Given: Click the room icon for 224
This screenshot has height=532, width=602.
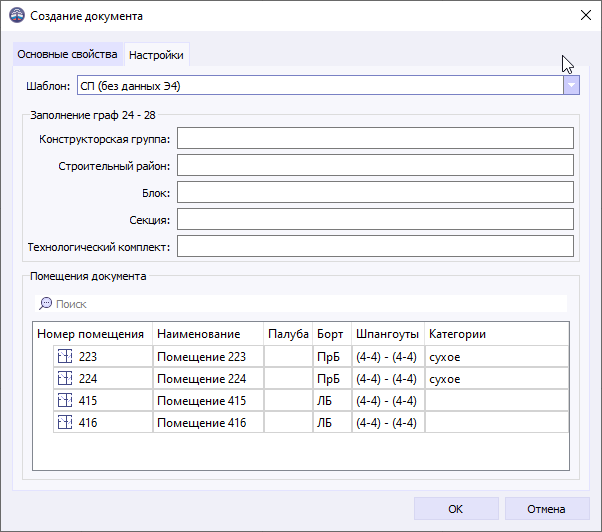Looking at the screenshot, I should coord(65,378).
